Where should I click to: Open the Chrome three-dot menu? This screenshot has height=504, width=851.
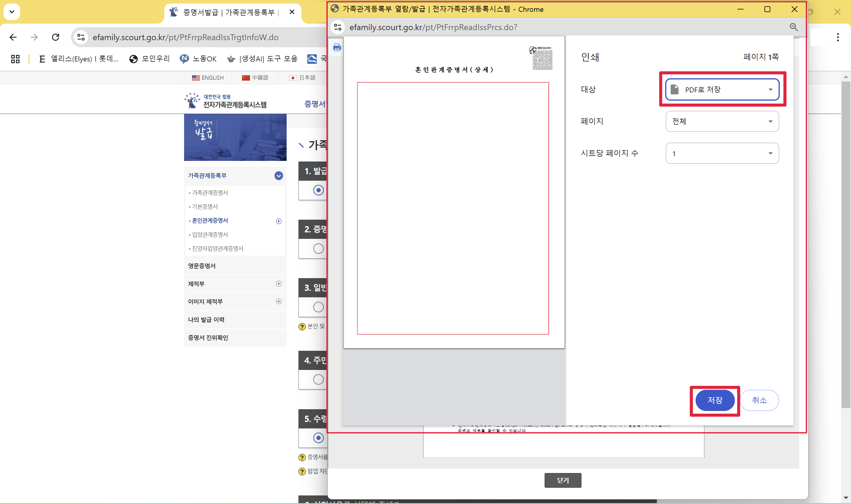coord(838,37)
